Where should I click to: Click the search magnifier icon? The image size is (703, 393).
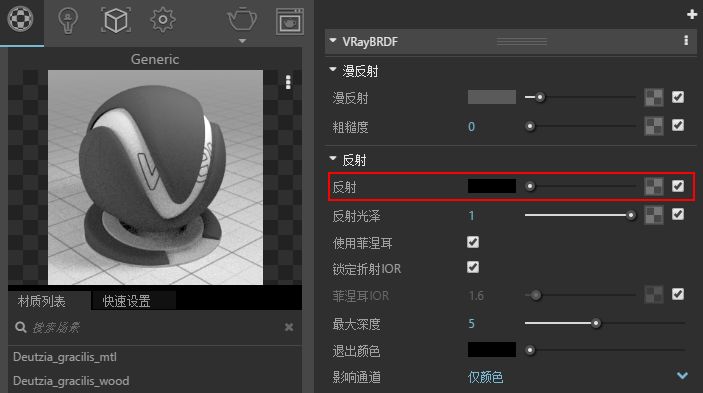click(21, 327)
